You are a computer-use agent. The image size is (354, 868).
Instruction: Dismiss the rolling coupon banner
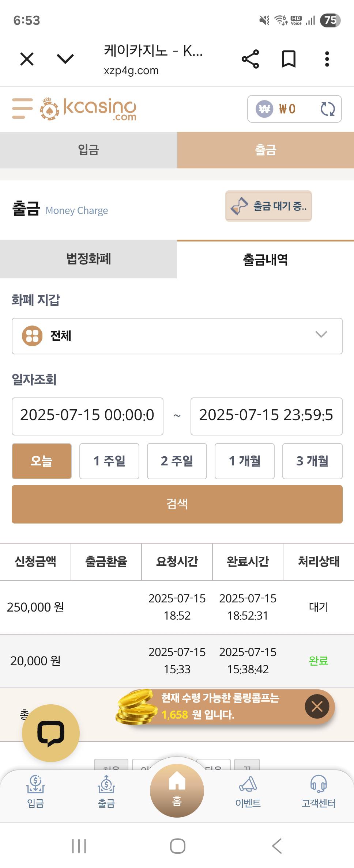click(317, 706)
